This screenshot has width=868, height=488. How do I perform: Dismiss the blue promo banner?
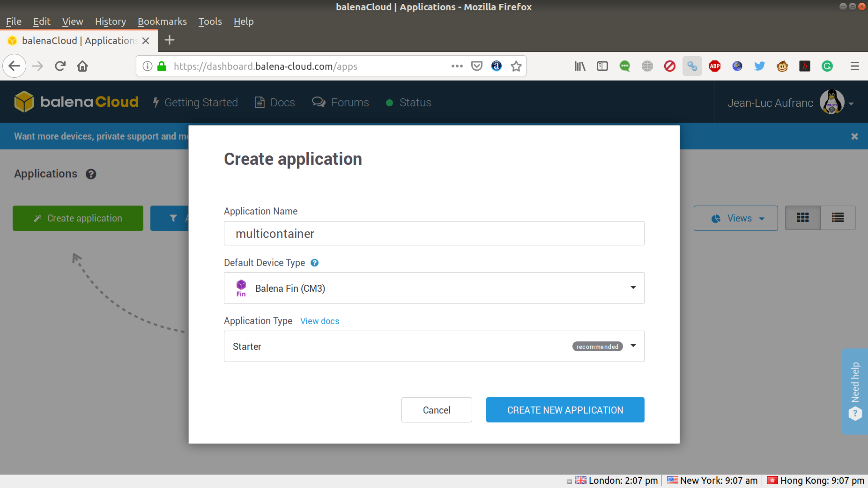pos(854,136)
